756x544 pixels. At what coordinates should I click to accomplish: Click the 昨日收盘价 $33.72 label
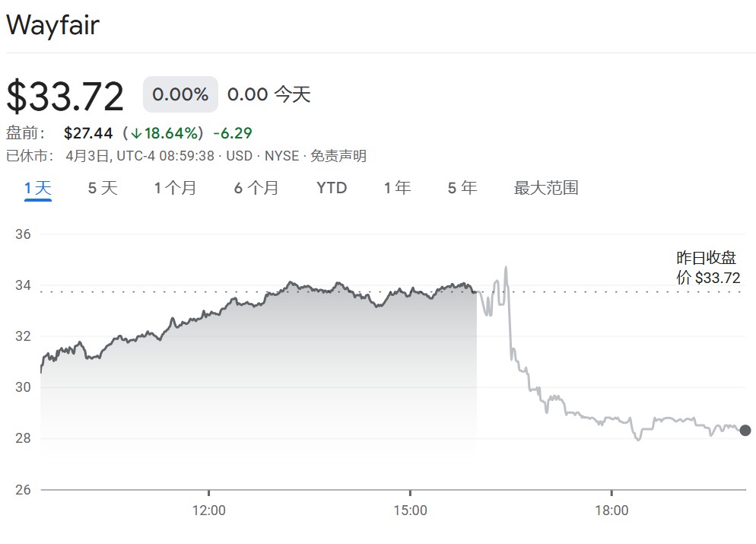(708, 268)
